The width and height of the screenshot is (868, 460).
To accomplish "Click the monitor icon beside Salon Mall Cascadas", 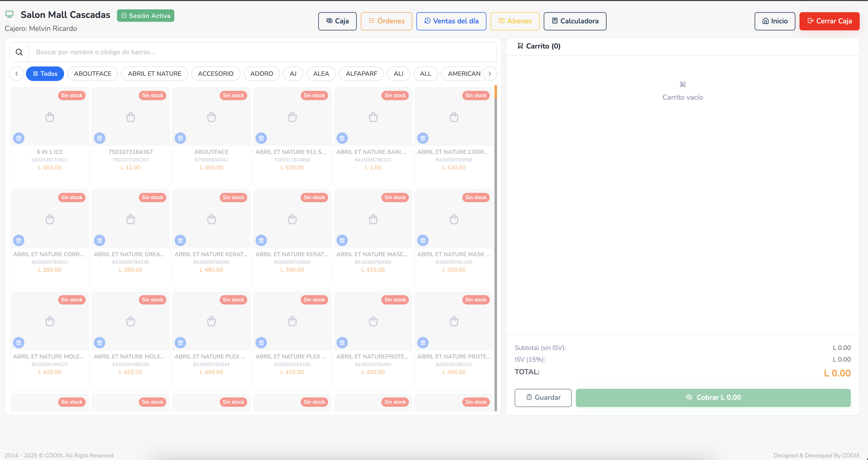I will point(9,15).
